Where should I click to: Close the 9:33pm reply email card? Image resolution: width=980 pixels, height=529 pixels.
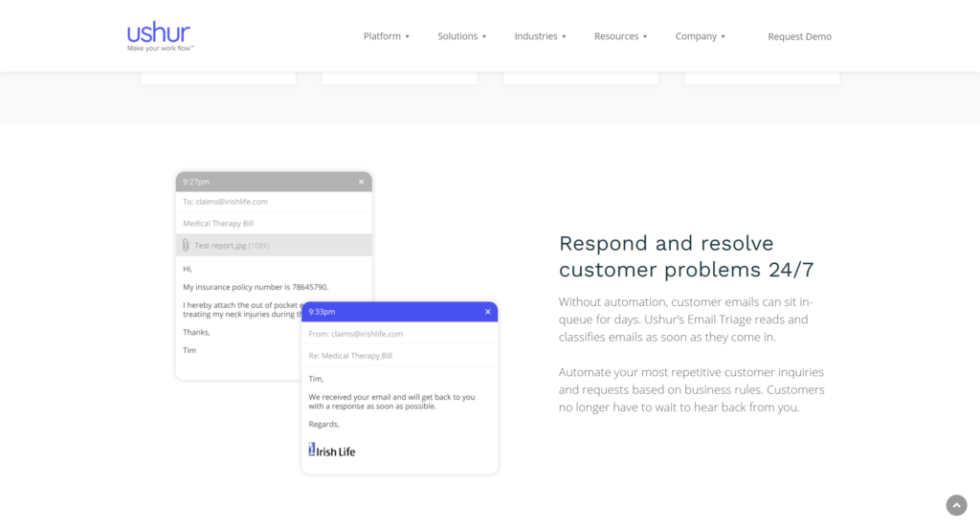pyautogui.click(x=487, y=312)
